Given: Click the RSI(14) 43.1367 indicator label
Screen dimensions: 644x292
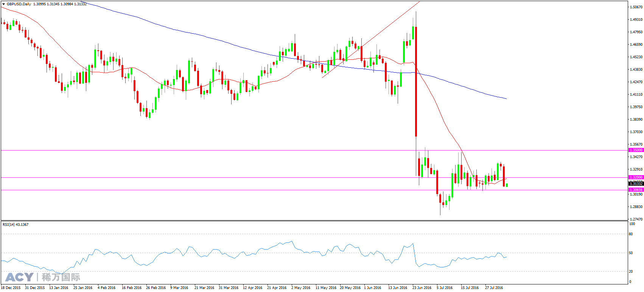Looking at the screenshot, I should (x=16, y=225).
